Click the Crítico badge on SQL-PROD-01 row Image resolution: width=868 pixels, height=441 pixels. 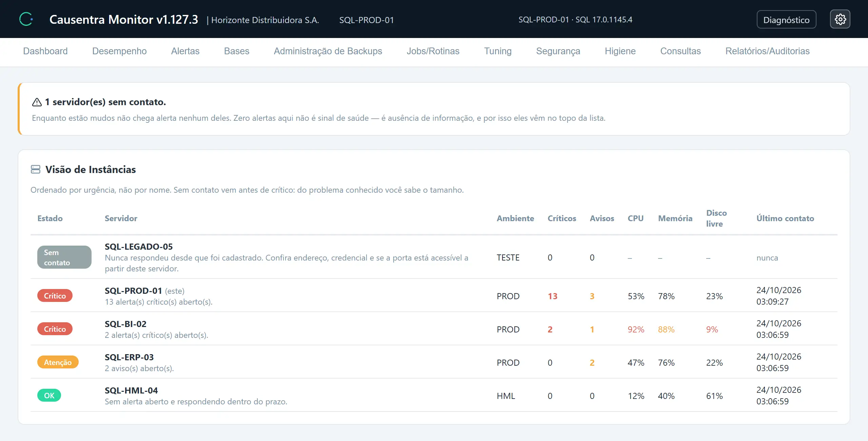55,296
